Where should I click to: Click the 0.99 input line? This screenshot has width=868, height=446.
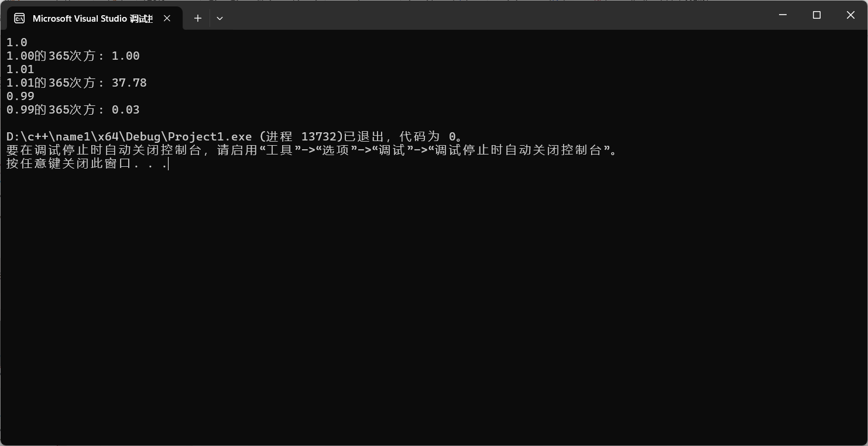coord(20,96)
